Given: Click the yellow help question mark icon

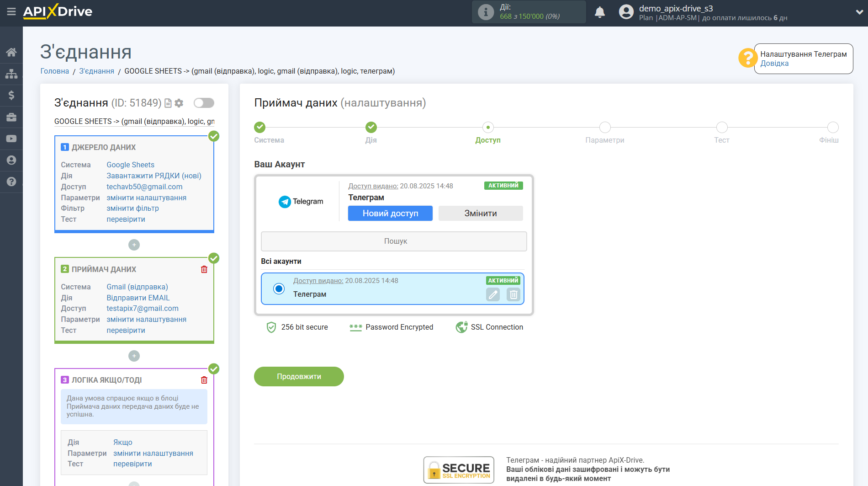Looking at the screenshot, I should [748, 58].
